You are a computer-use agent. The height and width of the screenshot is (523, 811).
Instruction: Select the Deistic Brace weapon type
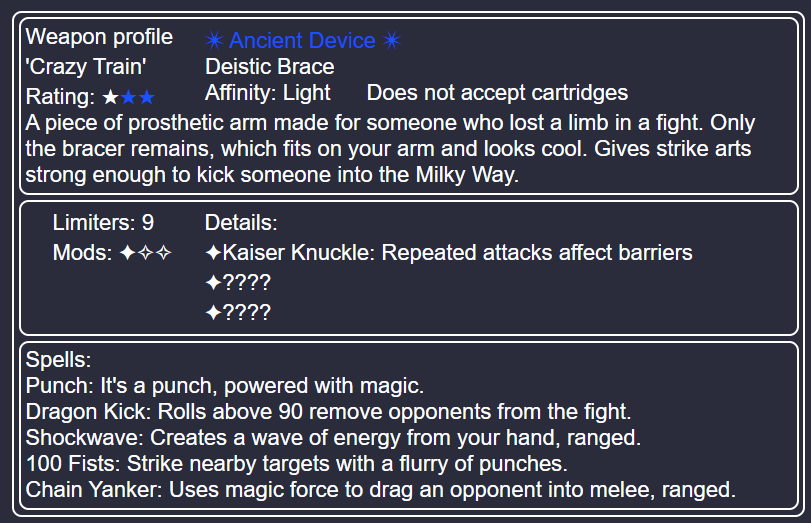pyautogui.click(x=269, y=67)
